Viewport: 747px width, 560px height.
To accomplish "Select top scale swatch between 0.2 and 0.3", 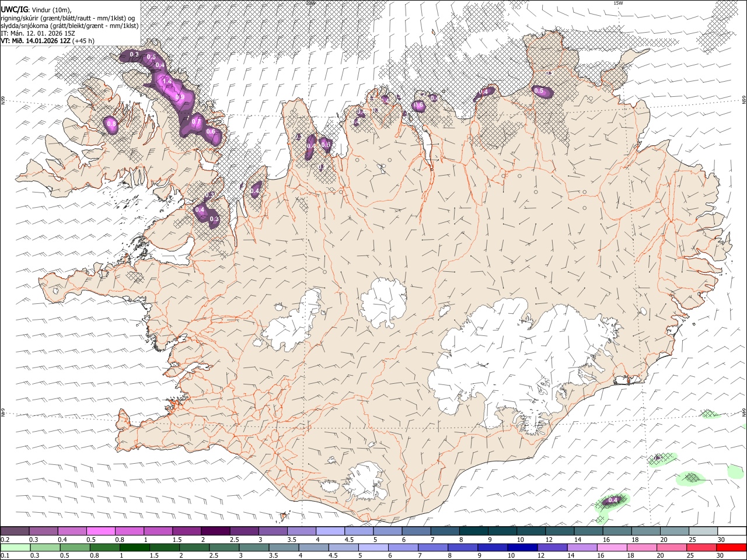I will (x=15, y=531).
